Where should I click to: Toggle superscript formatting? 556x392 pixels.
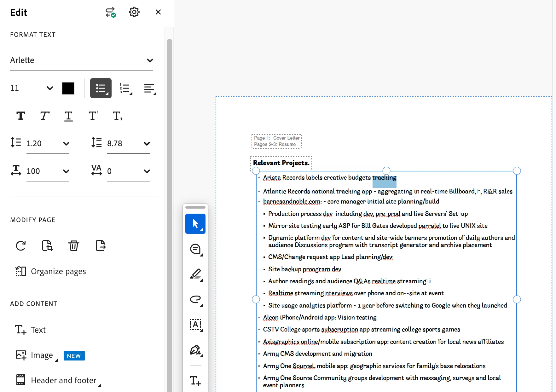94,116
